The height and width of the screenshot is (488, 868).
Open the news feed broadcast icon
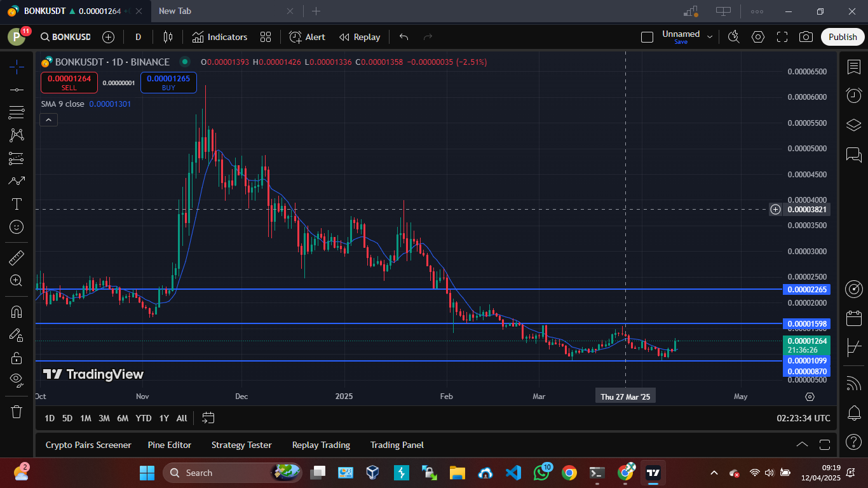pos(853,383)
